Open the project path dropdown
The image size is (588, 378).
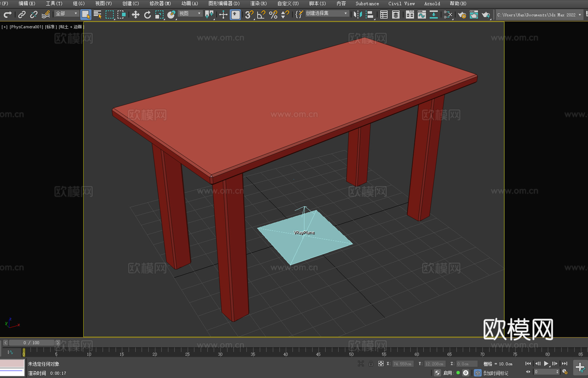[539, 15]
